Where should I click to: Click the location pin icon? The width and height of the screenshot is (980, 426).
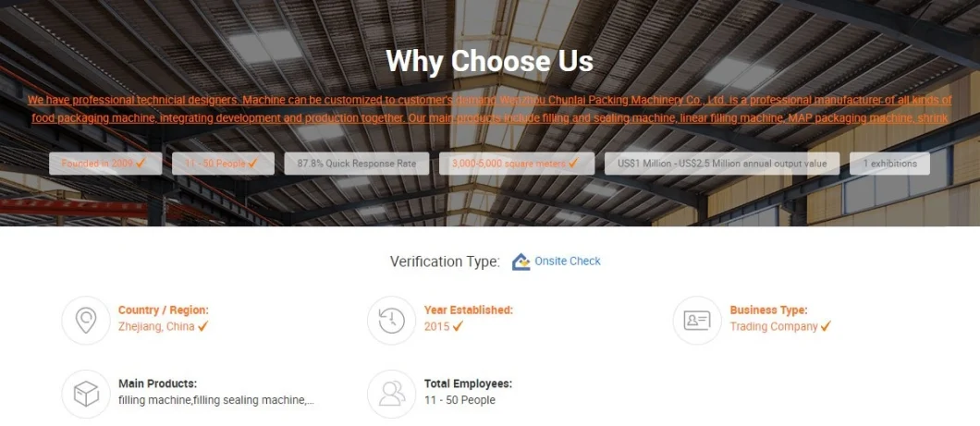tap(86, 321)
